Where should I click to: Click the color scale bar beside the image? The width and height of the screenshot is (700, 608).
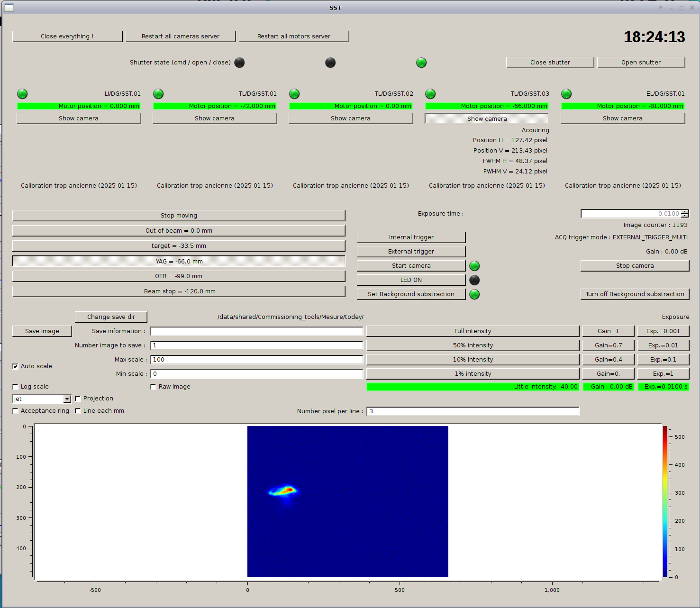[x=665, y=501]
